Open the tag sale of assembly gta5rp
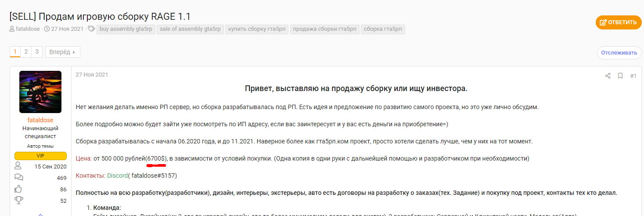Viewport: 644px width, 216px height. click(x=191, y=29)
